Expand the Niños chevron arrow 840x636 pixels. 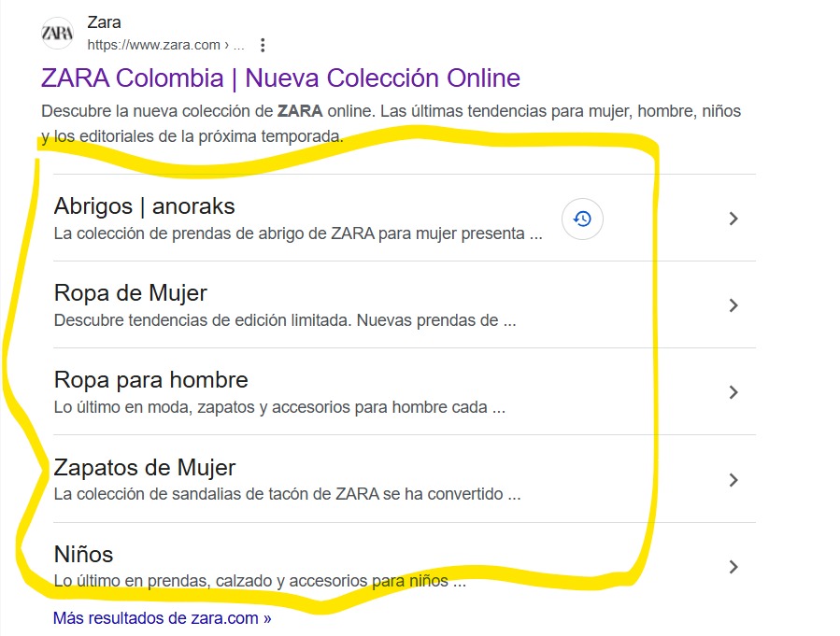coord(733,567)
